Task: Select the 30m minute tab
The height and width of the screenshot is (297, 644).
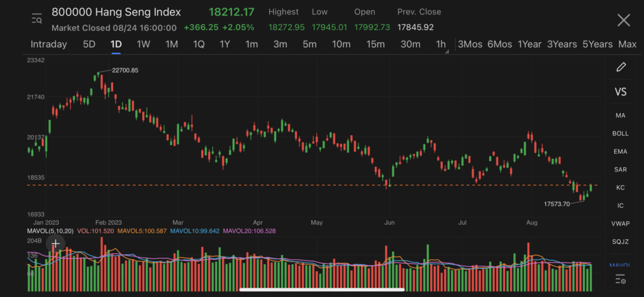Action: pyautogui.click(x=410, y=45)
